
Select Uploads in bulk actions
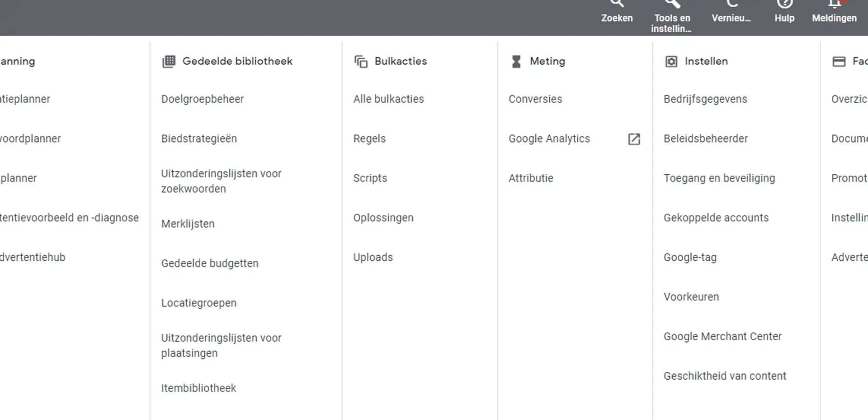(x=373, y=257)
